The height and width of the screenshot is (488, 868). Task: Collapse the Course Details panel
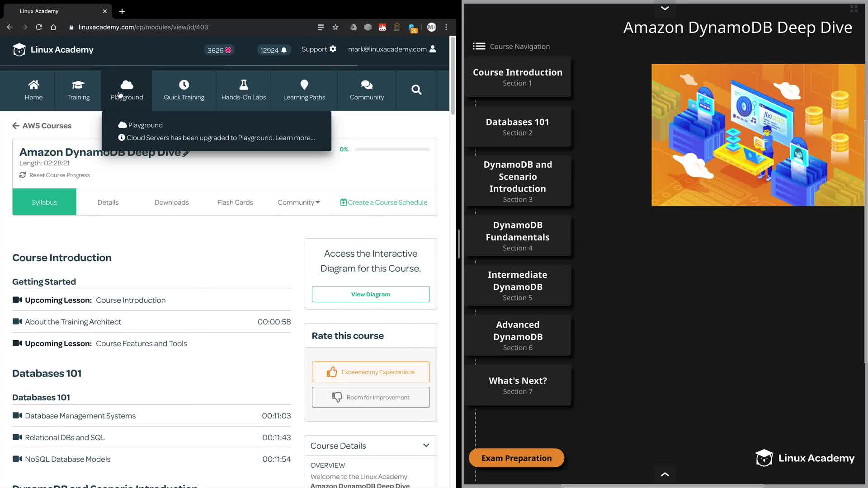point(426,446)
